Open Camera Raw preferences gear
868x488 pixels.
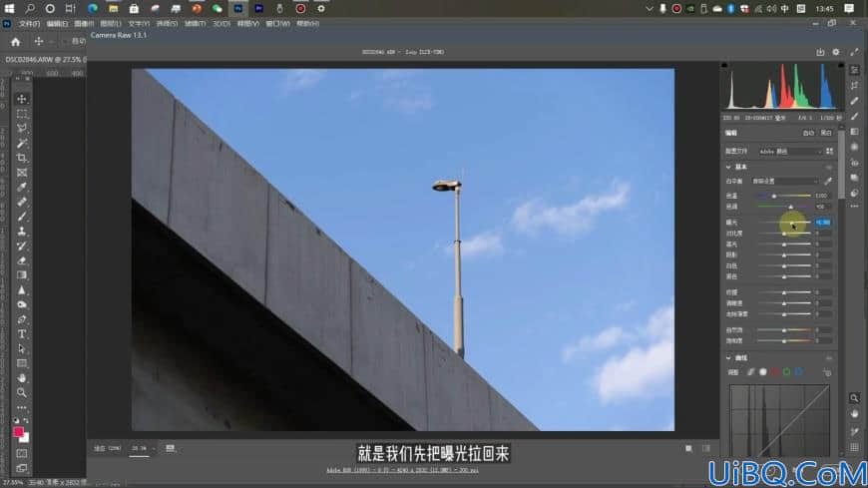836,52
